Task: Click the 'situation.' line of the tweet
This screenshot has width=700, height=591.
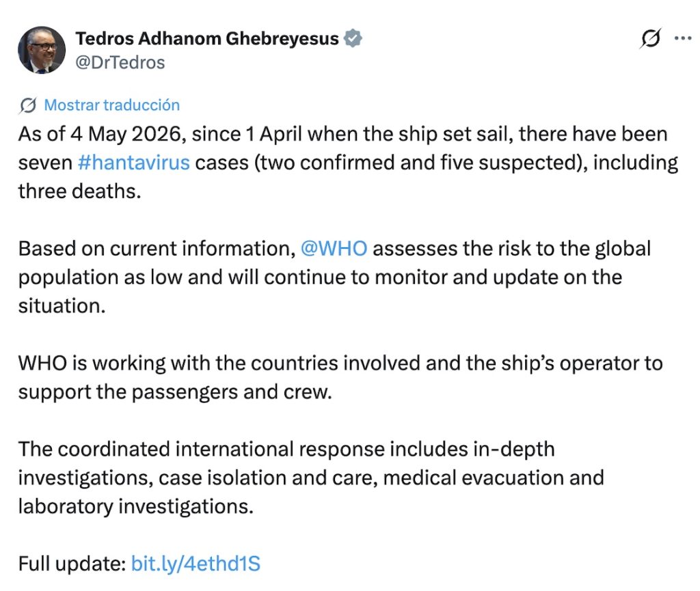Action: pyautogui.click(x=62, y=306)
